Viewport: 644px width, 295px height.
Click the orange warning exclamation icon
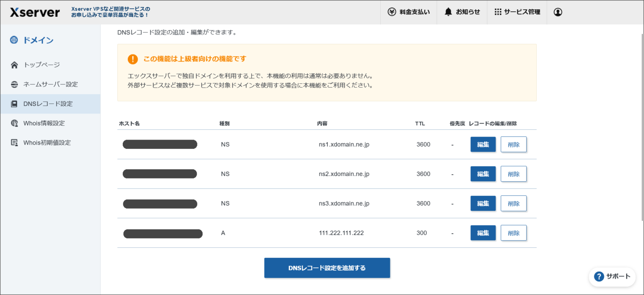pyautogui.click(x=132, y=59)
